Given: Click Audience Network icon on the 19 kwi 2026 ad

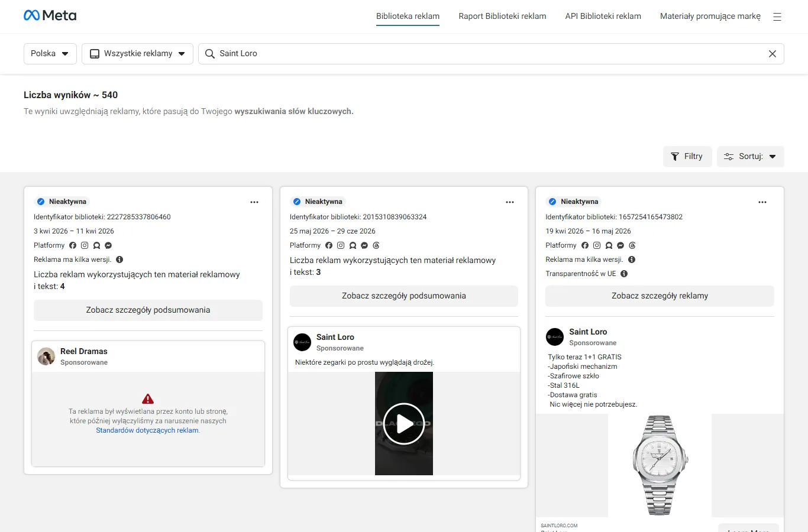Looking at the screenshot, I should pos(609,245).
